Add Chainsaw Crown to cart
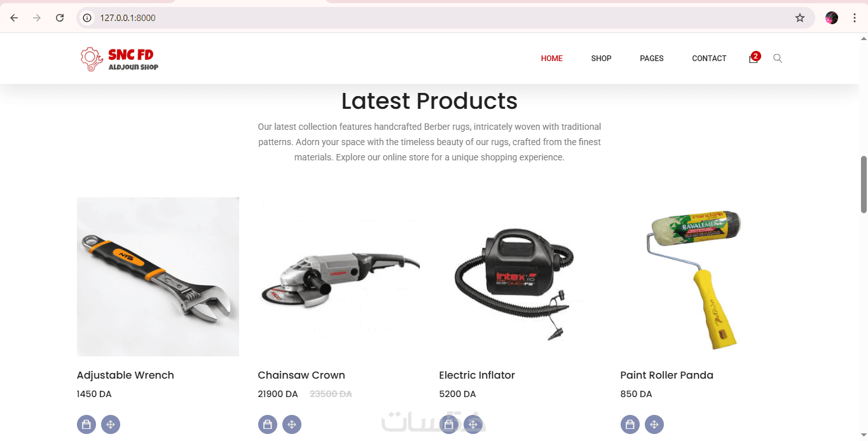This screenshot has width=868, height=441. 268,424
